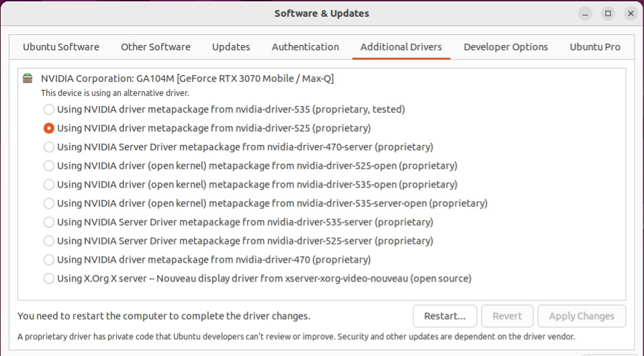The image size is (644, 356).
Task: Choose the nvidia-driver-535-server option
Action: point(48,222)
